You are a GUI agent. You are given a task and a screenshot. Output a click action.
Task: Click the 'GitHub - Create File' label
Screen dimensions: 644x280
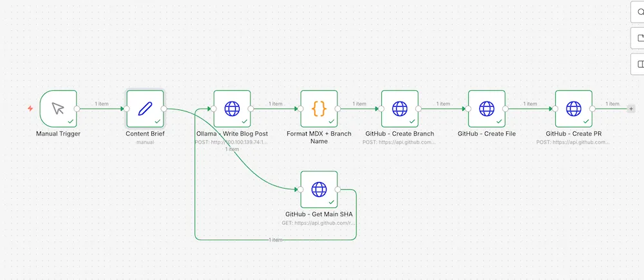(x=487, y=133)
